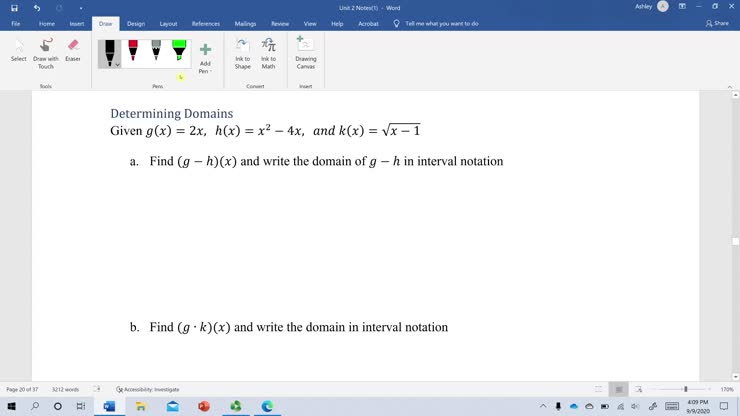
Task: Expand the black pen options arrow
Action: [118, 64]
